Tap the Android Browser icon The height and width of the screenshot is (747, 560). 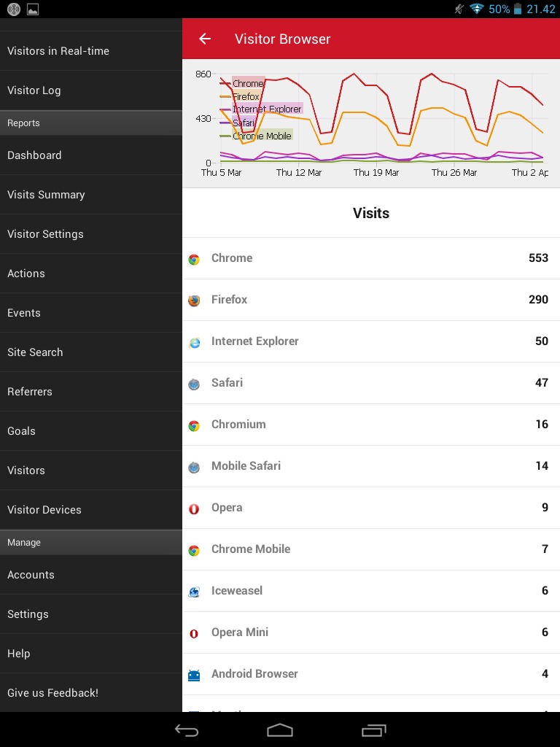tap(194, 675)
